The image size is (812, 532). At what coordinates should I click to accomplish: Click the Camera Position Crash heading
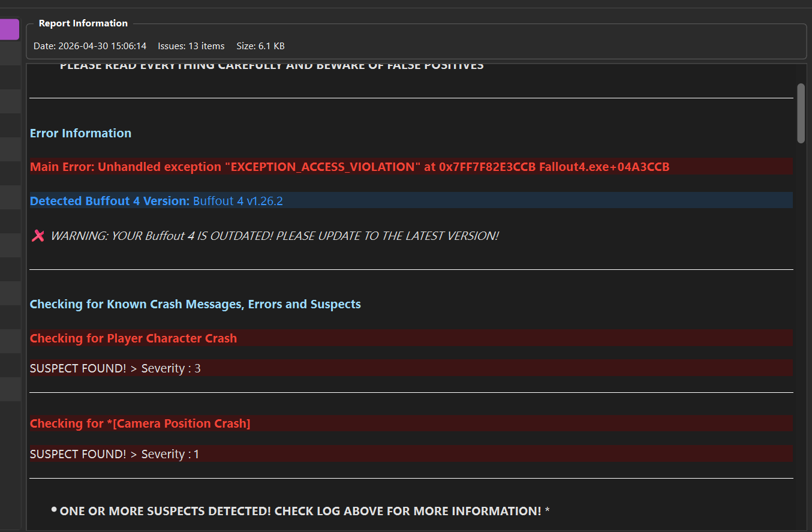(x=411, y=423)
